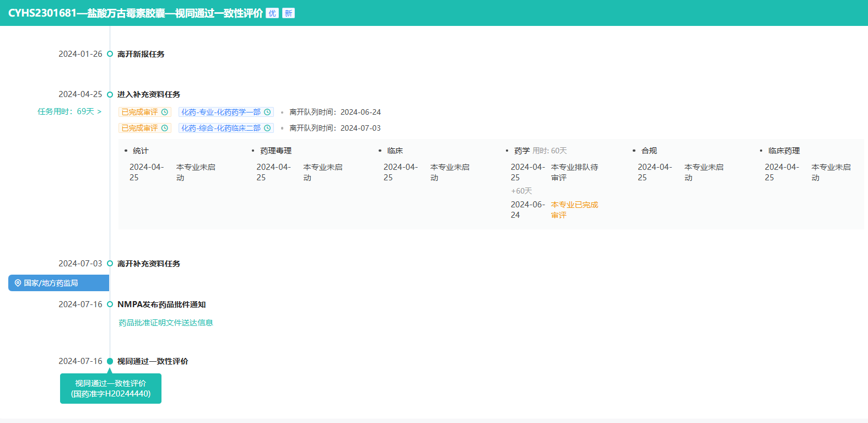
Task: Click the 已完成审评 tag for 化药药学一部
Action: click(x=145, y=112)
